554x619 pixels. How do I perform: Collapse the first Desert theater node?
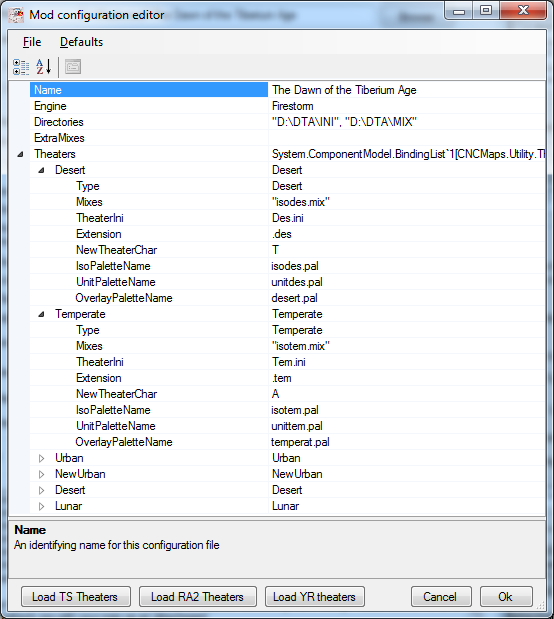(41, 171)
